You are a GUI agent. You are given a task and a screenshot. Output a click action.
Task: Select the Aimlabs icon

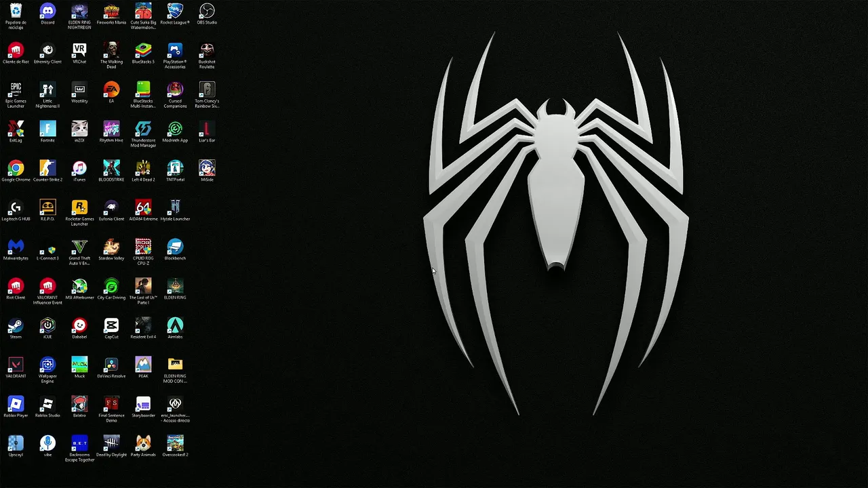tap(175, 326)
